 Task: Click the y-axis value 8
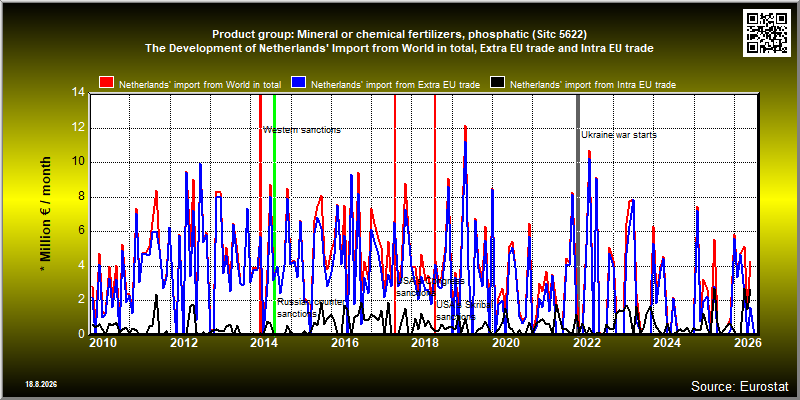point(81,197)
